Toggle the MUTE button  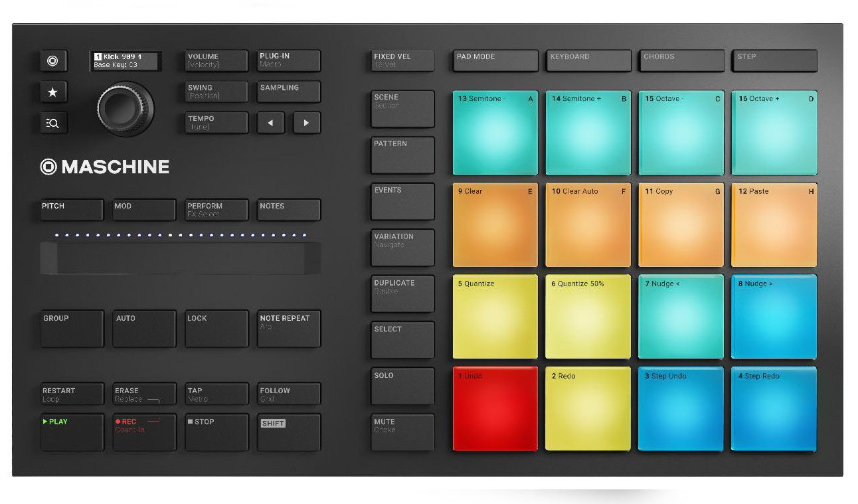(x=402, y=432)
